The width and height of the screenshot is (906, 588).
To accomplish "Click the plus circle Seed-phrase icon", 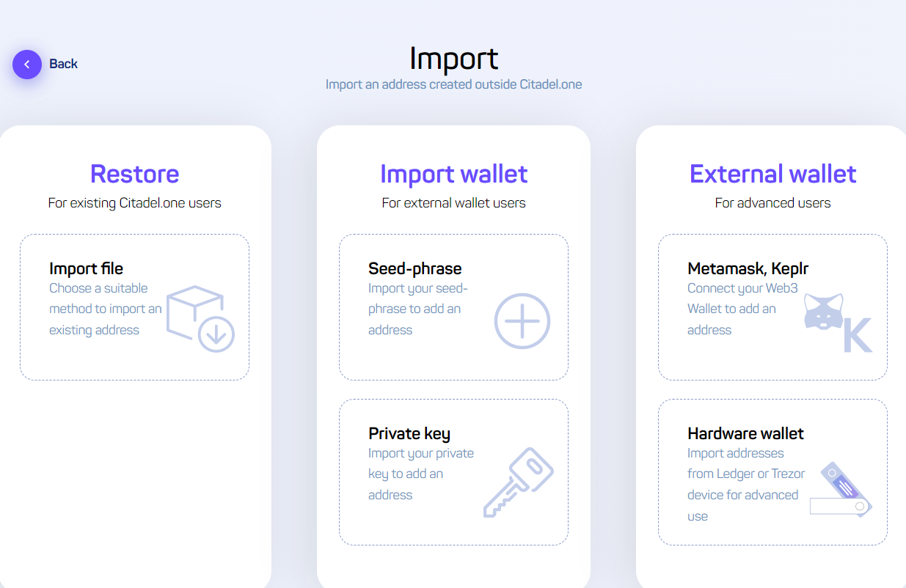I will [522, 321].
